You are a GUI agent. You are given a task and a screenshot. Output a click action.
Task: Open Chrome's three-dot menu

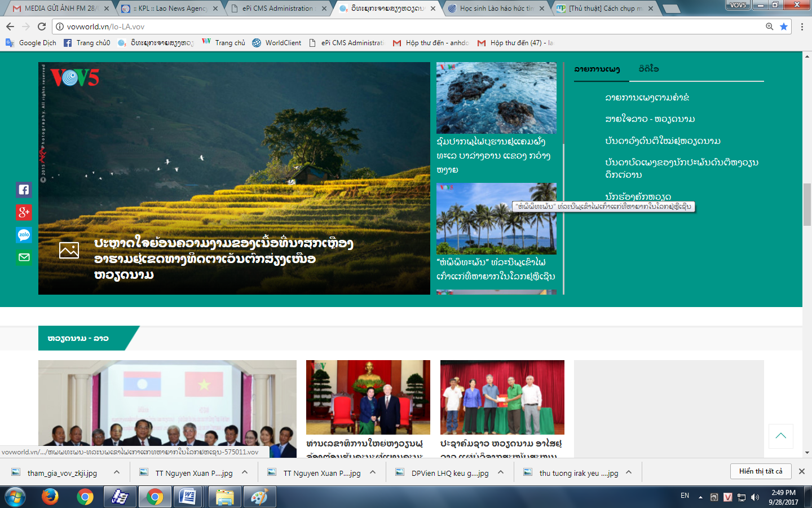coord(802,27)
